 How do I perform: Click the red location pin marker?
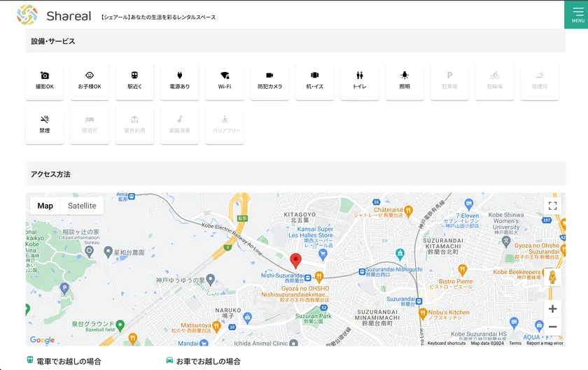pyautogui.click(x=295, y=261)
